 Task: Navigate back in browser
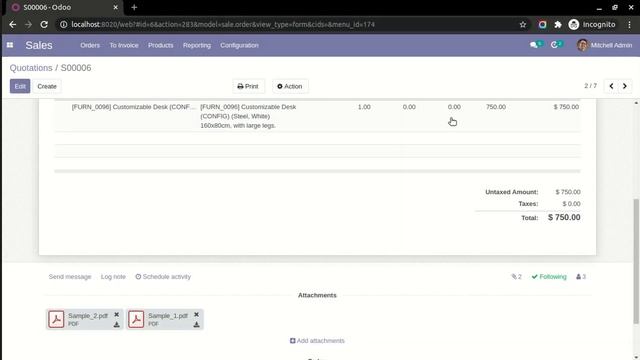point(13,24)
